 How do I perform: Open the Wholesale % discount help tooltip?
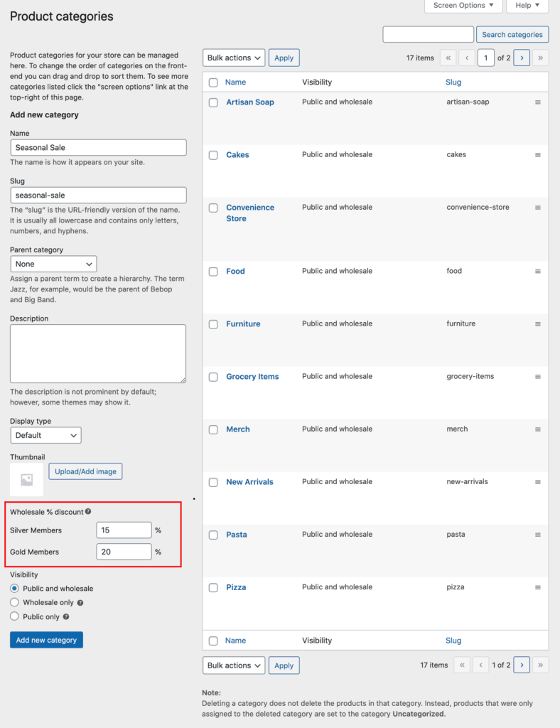pyautogui.click(x=87, y=510)
